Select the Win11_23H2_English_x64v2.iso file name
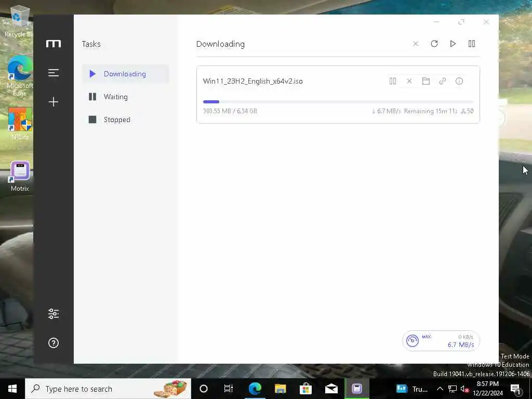 coord(253,81)
